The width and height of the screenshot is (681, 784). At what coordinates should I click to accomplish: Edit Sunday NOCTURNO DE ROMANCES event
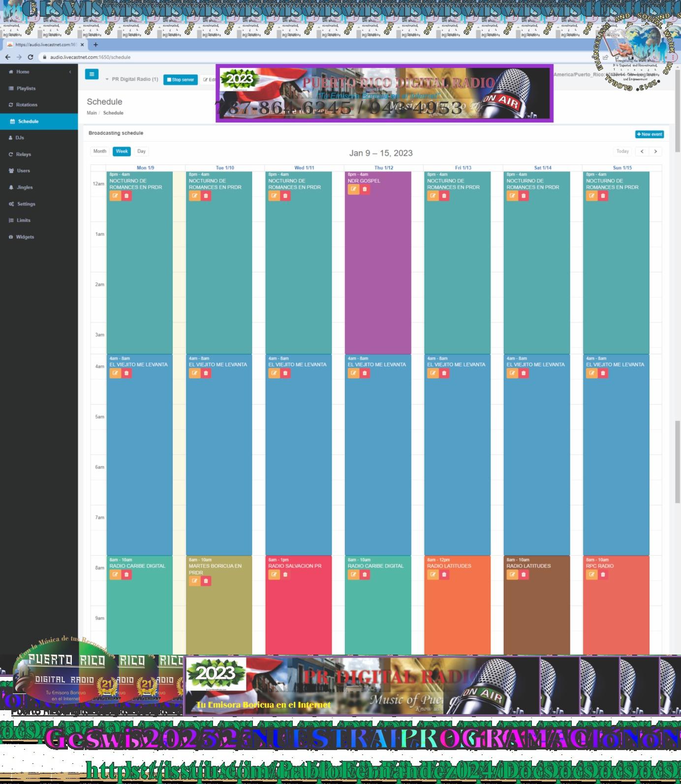coord(592,196)
